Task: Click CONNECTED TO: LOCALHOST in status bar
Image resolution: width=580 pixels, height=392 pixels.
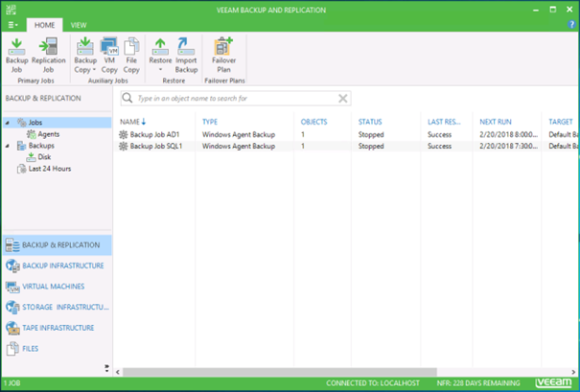Action: click(x=373, y=383)
